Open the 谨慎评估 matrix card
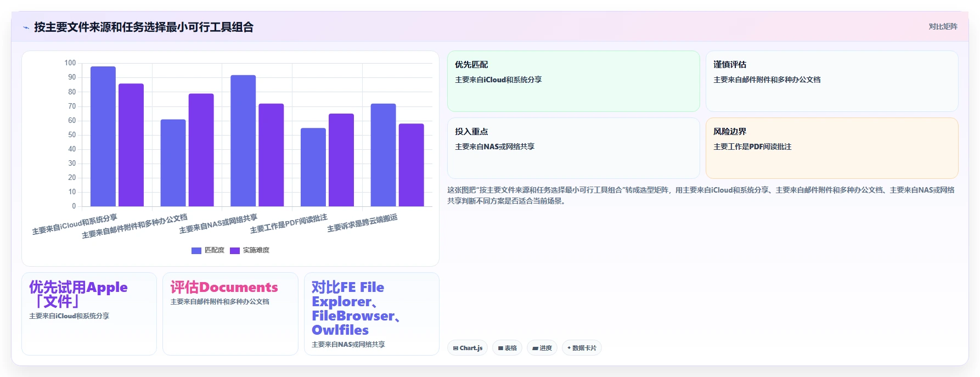The width and height of the screenshot is (980, 377). (x=832, y=81)
